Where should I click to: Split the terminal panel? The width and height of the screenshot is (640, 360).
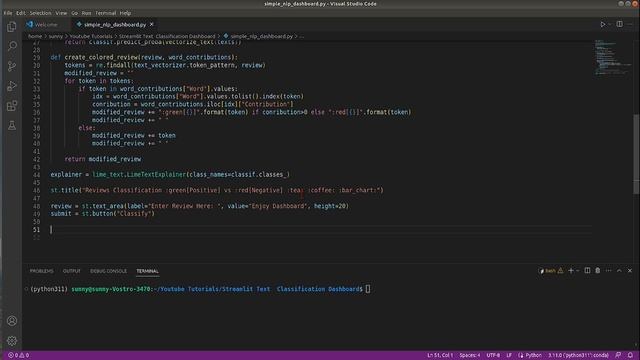pyautogui.click(x=587, y=271)
